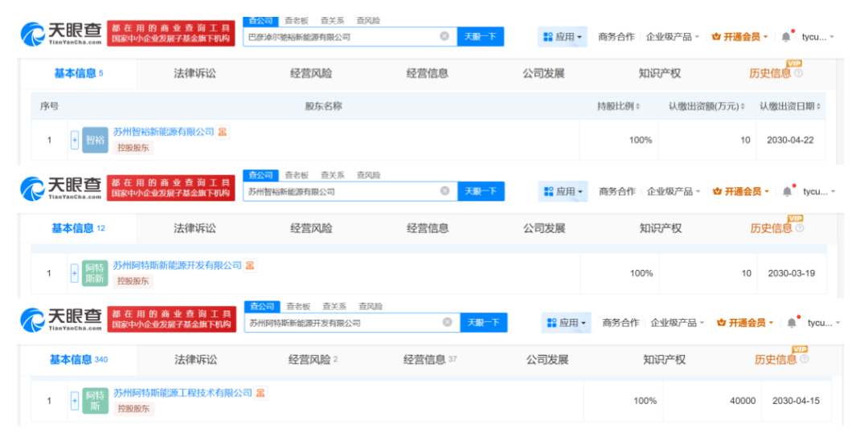Open the 企业级产品 dropdown in the 苏州智裕 search header
This screenshot has height=437, width=868.
click(674, 191)
